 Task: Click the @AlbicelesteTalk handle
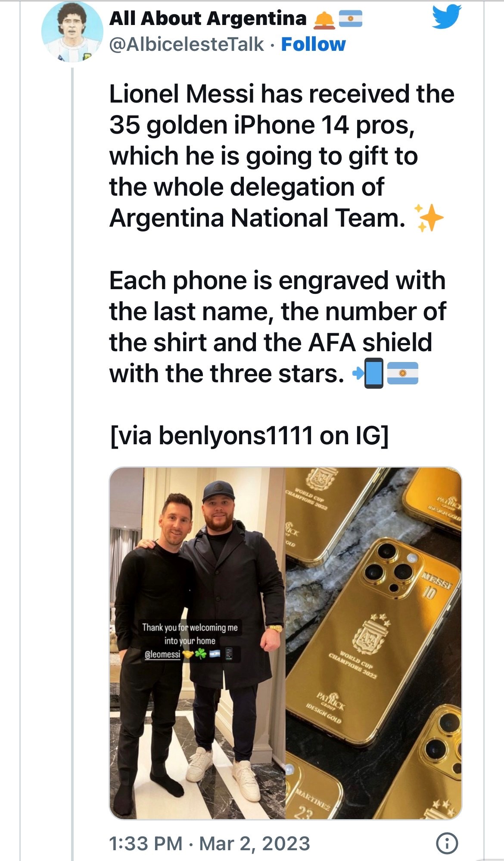[186, 44]
